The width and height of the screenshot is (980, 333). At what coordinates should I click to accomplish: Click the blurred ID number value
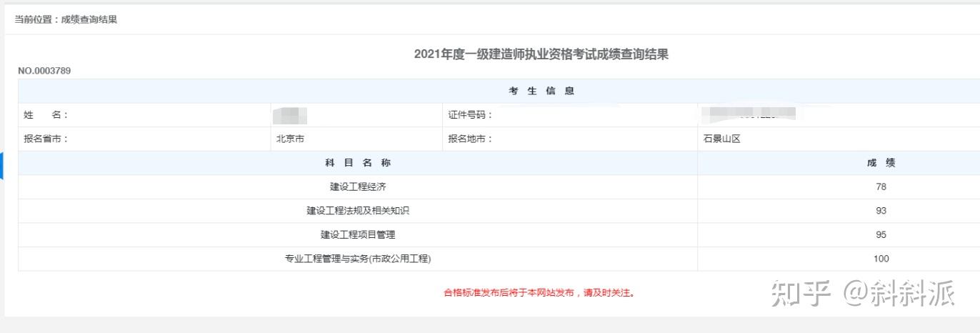coord(749,113)
